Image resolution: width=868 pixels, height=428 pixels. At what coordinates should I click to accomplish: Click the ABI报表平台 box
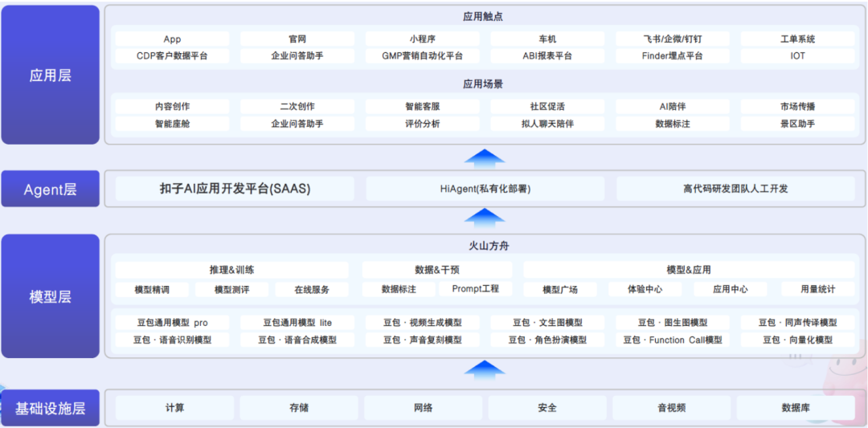point(547,56)
